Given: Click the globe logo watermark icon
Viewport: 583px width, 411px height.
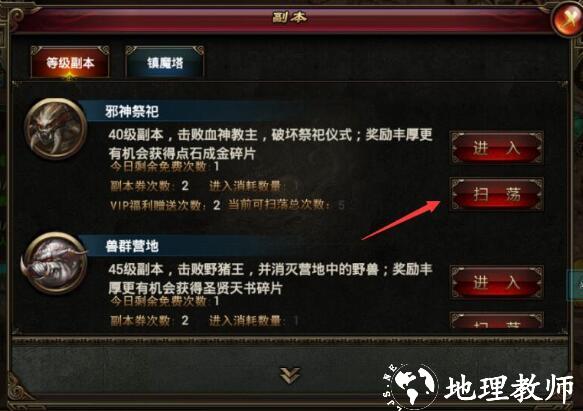Looking at the screenshot, I should pyautogui.click(x=410, y=386).
